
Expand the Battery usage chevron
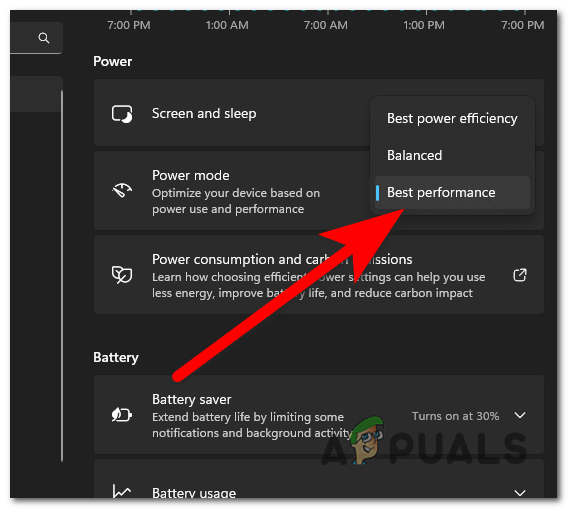pos(520,493)
